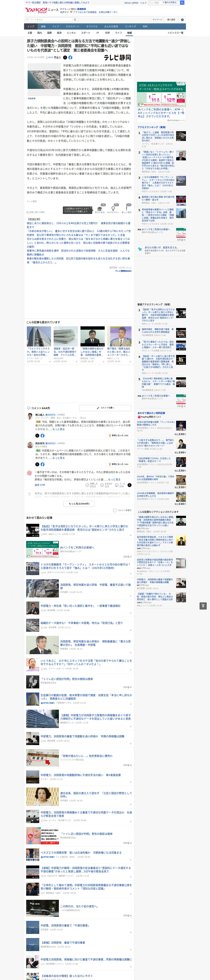Viewport: 210px width, 980px height.
Task: Click the scroll-to-top arrow button
Action: pos(203,606)
